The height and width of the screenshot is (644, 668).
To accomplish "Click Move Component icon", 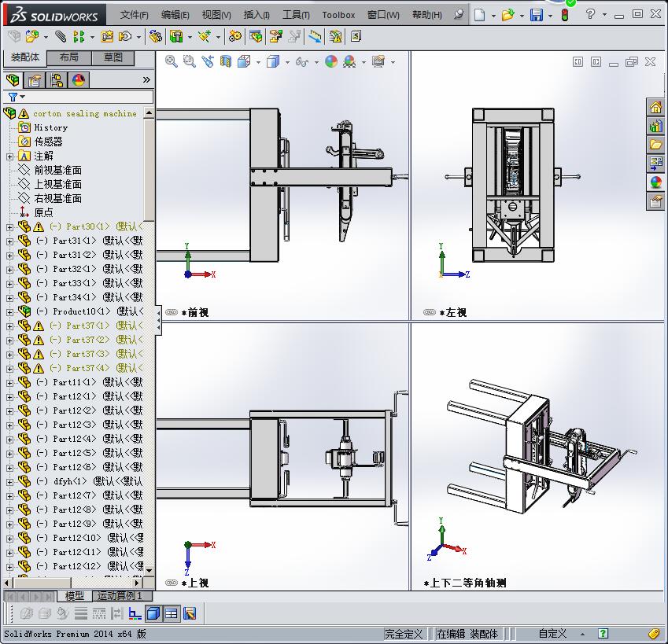I will 125,37.
